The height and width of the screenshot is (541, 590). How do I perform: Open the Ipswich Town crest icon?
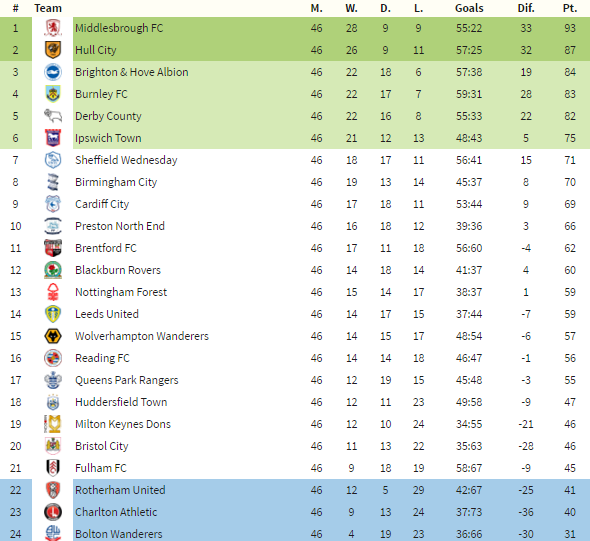[x=53, y=138]
